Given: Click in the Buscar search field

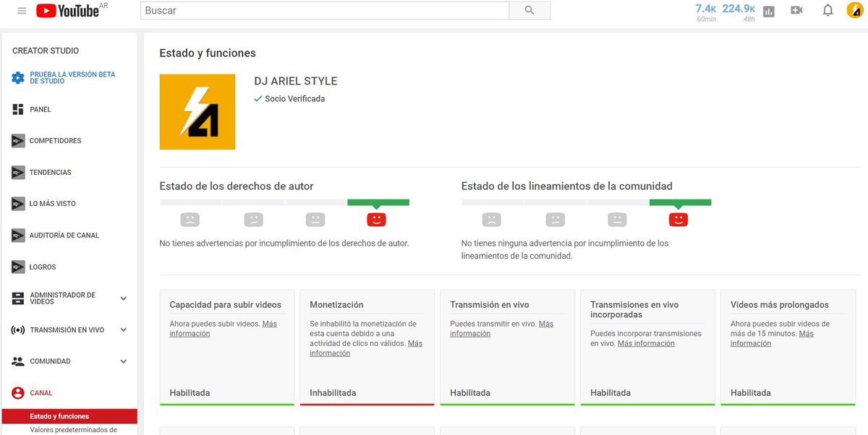Looking at the screenshot, I should (324, 11).
